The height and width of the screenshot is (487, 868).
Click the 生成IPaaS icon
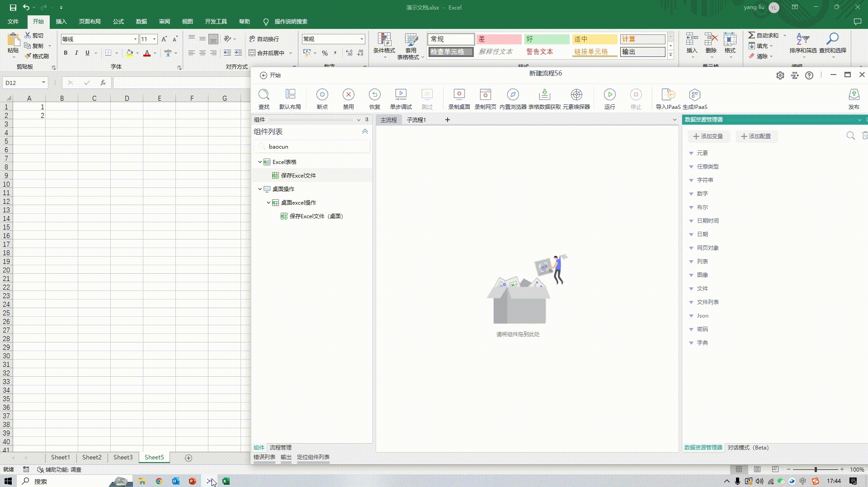(x=694, y=94)
